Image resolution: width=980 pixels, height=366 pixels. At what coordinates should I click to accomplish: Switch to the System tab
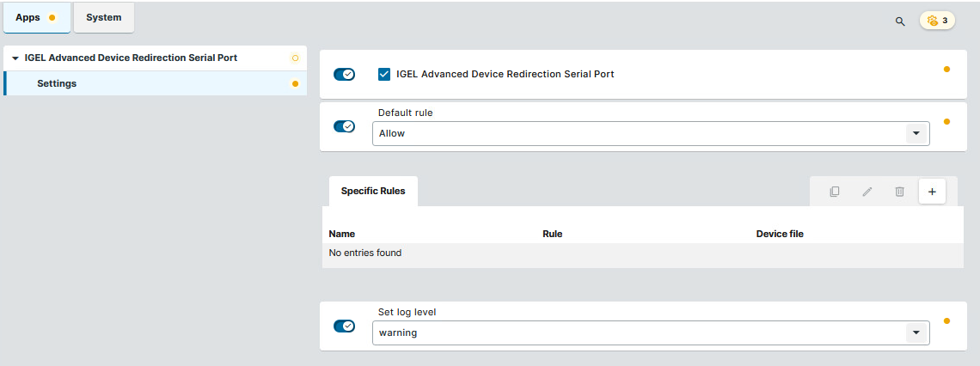(103, 18)
